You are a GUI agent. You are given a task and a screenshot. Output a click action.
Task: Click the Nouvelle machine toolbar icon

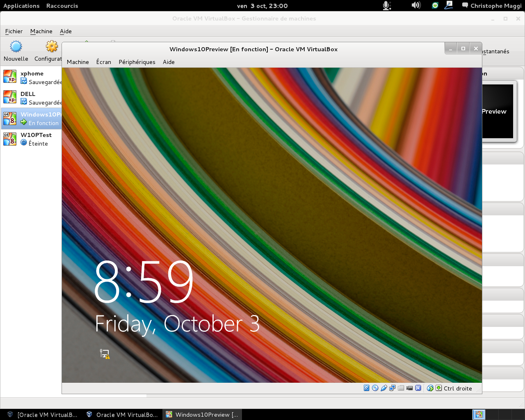tap(16, 46)
